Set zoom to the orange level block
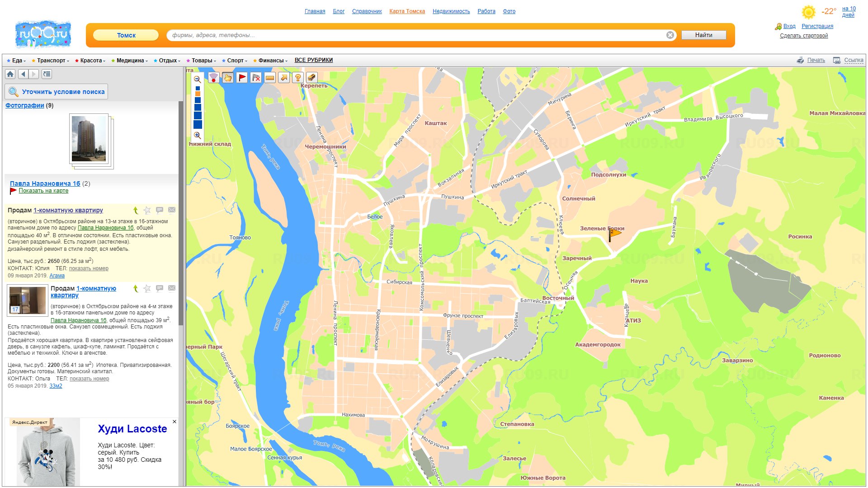868x488 pixels. click(198, 94)
